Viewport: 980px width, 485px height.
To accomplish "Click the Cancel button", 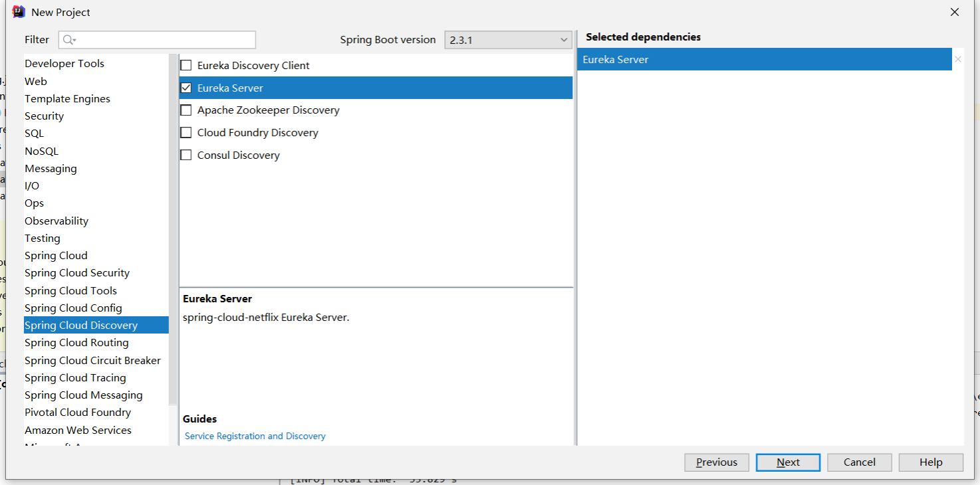I will click(x=860, y=462).
